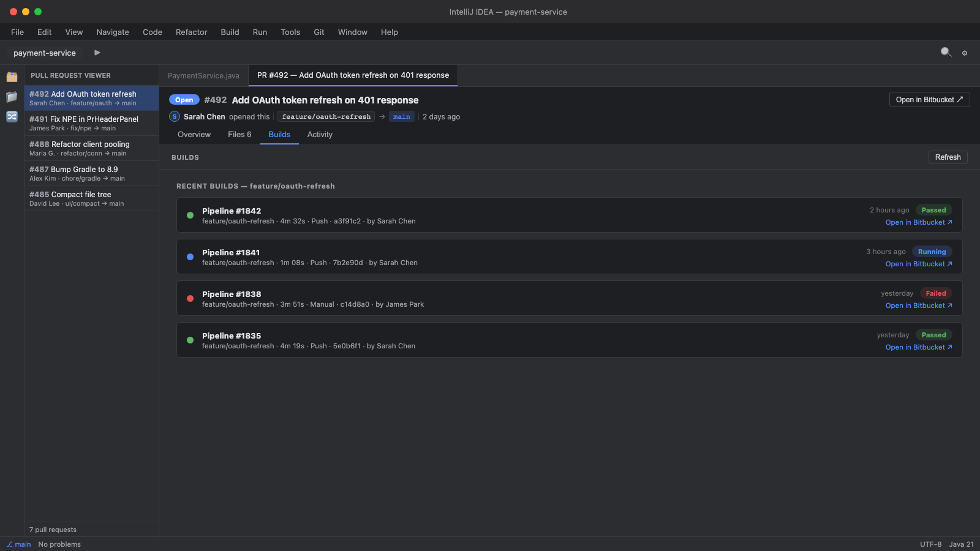Click the Java 21 status entry
The image size is (980, 551).
961,544
